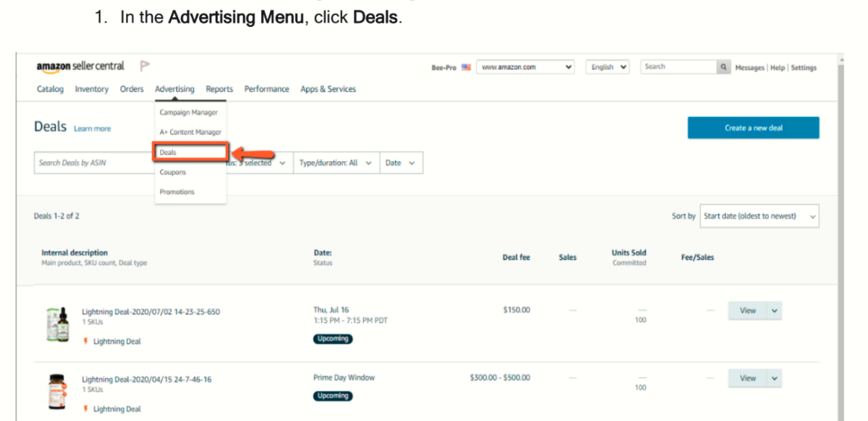Open the Performance menu

[x=267, y=89]
